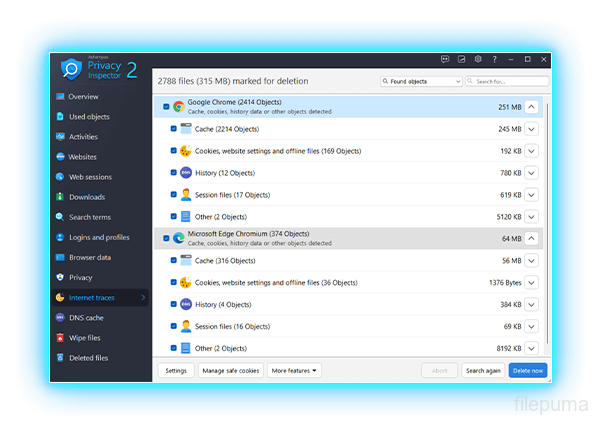Viewport: 600px width, 426px height.
Task: Click the Manage safe cookies button
Action: tap(230, 370)
